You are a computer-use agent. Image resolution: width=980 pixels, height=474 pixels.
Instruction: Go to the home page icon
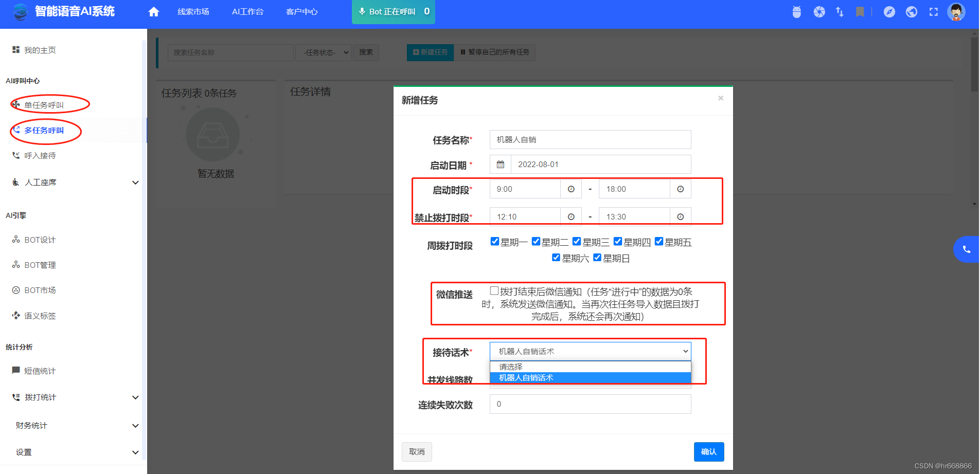153,12
